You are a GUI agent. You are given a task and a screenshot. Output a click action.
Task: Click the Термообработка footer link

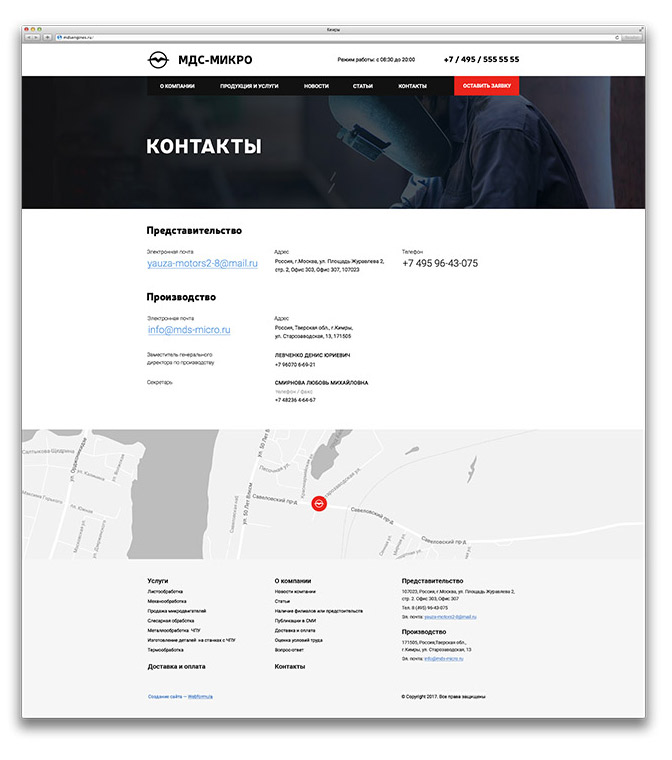click(x=165, y=649)
